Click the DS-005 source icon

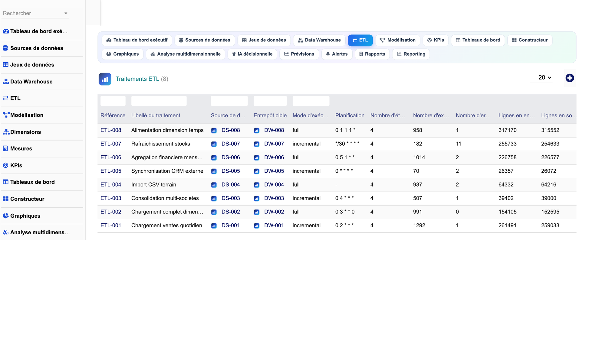[214, 171]
